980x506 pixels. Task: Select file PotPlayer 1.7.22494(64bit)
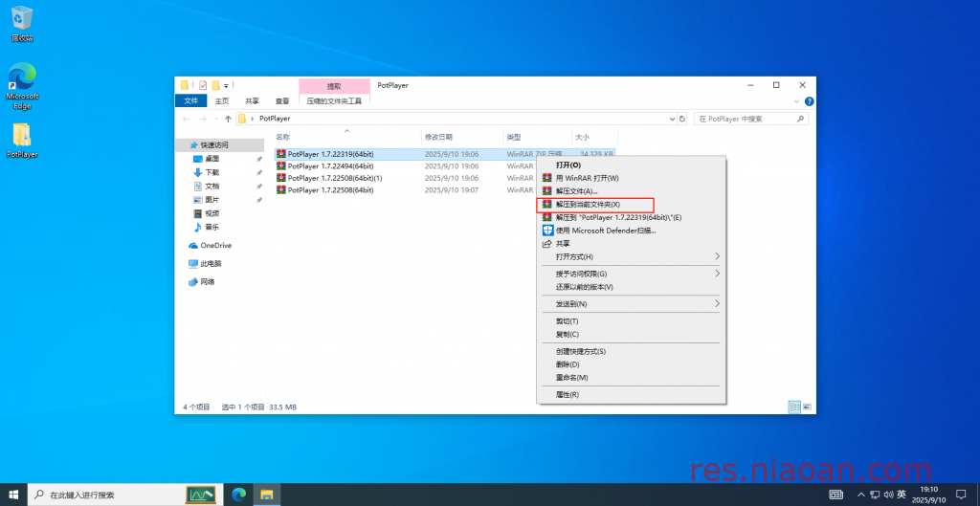click(x=330, y=166)
